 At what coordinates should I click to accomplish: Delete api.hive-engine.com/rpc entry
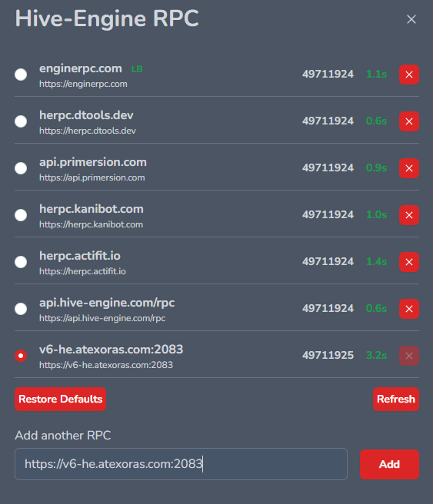coord(409,309)
